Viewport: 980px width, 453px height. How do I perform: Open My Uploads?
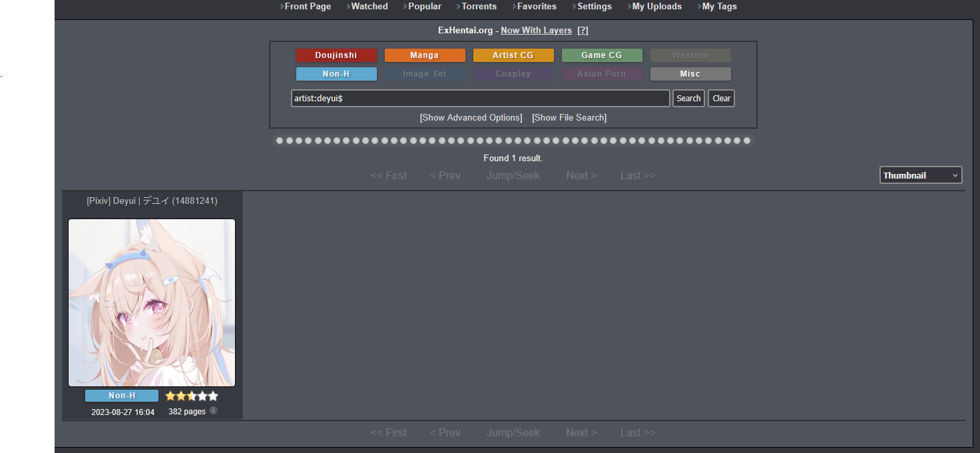(x=657, y=6)
